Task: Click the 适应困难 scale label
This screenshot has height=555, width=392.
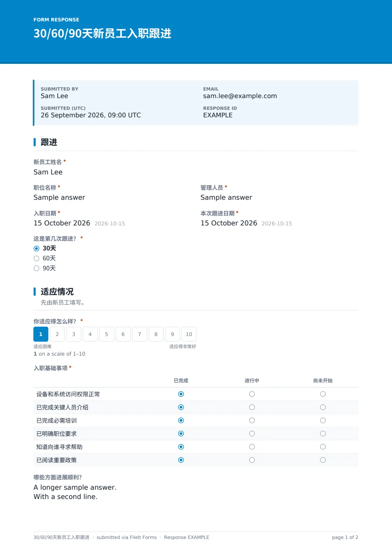Action: 42,346
